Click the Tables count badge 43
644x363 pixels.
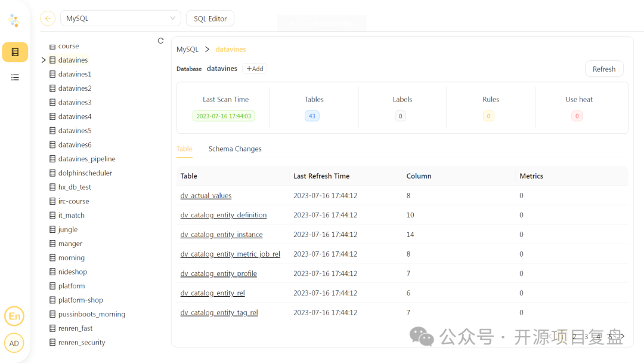click(312, 116)
